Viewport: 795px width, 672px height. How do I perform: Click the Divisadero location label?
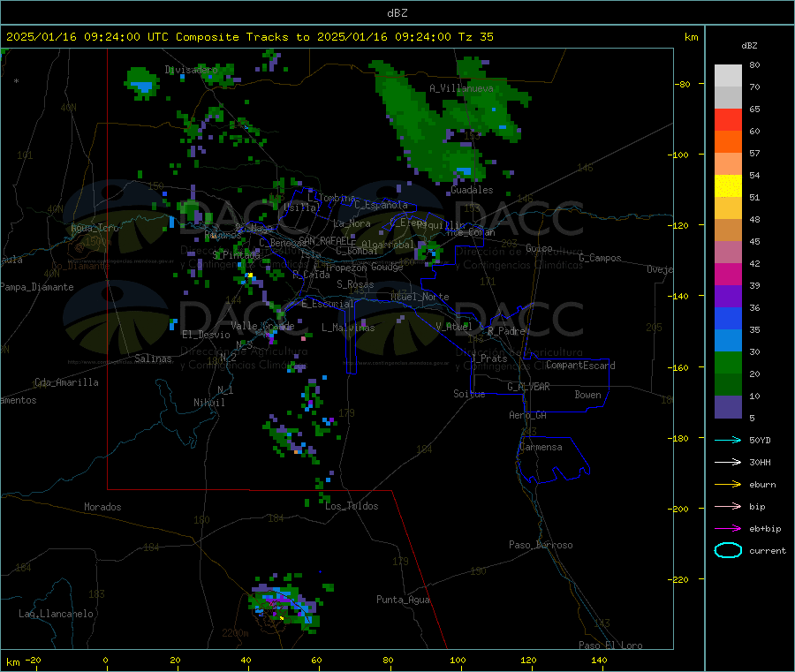click(191, 70)
